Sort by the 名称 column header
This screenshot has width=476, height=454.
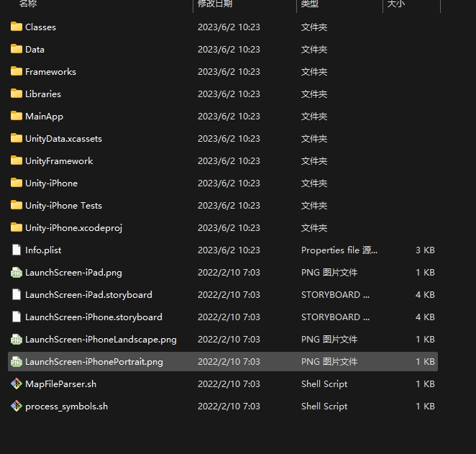pyautogui.click(x=28, y=4)
